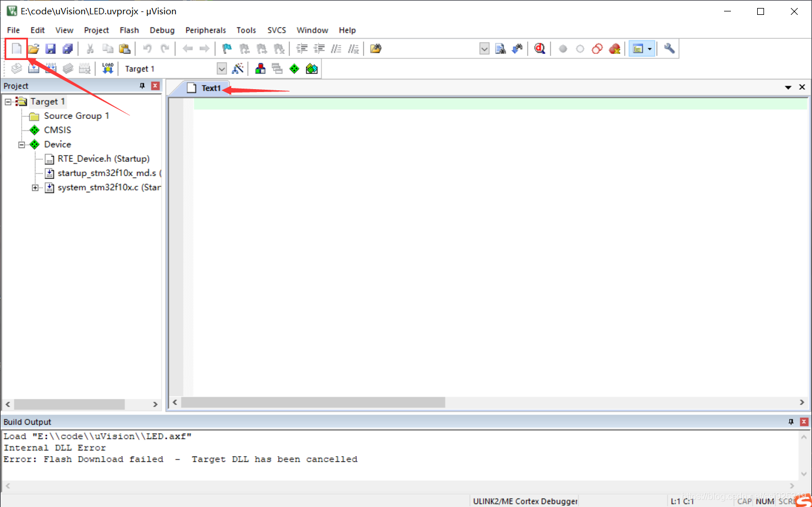812x507 pixels.
Task: Unindent selected lines icon
Action: pos(319,49)
